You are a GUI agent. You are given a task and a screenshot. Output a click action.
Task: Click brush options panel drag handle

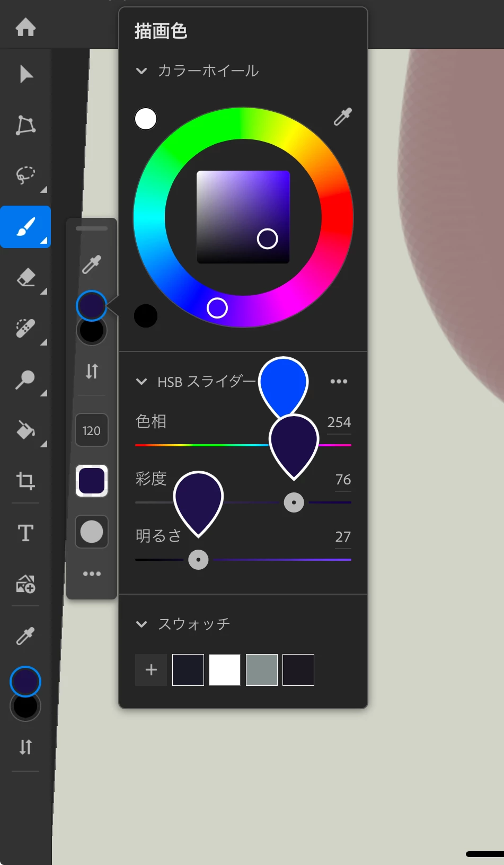click(92, 228)
